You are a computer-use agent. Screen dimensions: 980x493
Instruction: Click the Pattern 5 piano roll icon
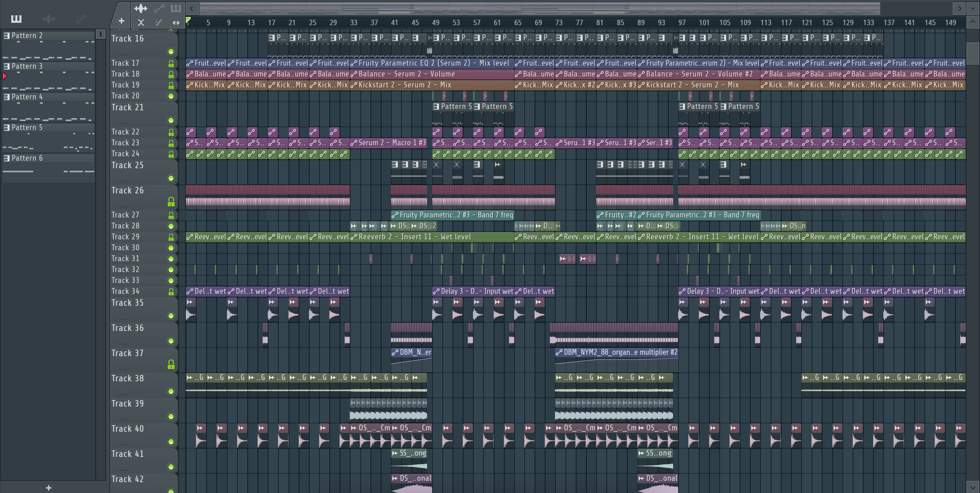(7, 128)
